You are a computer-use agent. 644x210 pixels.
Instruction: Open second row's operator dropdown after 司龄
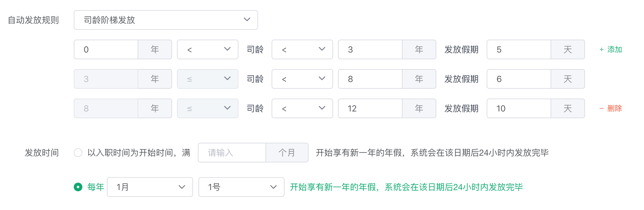click(302, 79)
